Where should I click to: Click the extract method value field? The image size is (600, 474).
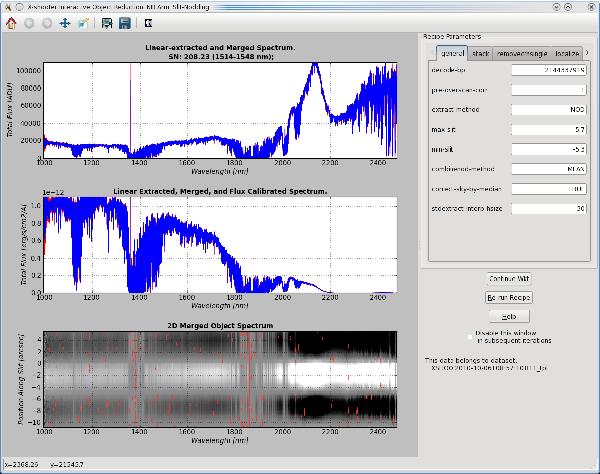click(549, 110)
